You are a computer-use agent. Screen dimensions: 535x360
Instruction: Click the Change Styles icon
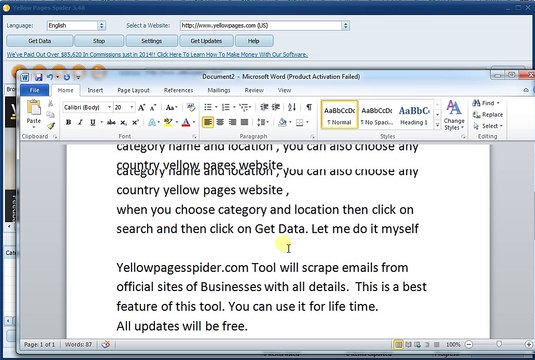coord(454,115)
